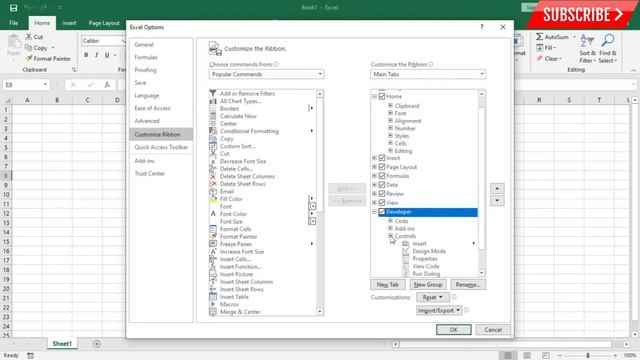
Task: Click the Page Break view icon in status bar
Action: (546, 356)
